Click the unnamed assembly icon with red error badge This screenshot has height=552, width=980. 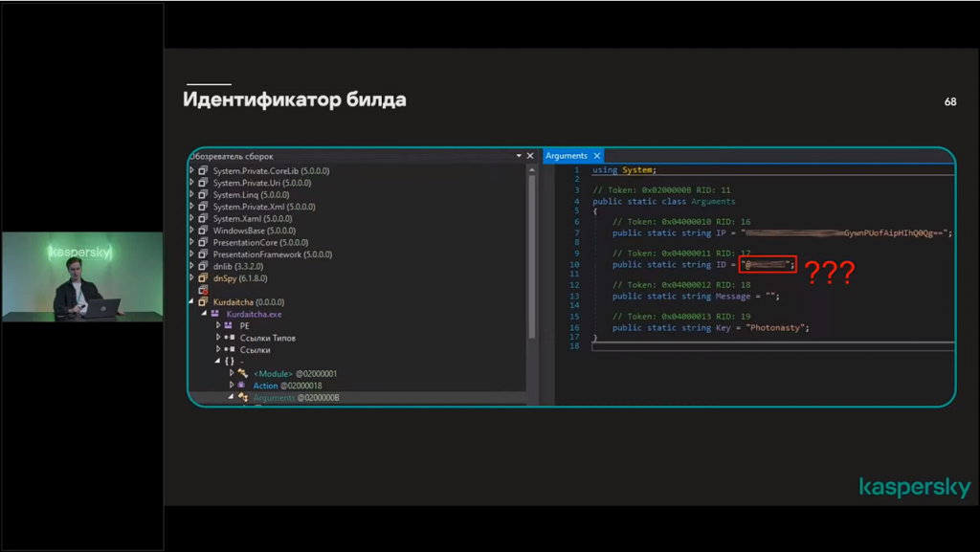(x=203, y=291)
